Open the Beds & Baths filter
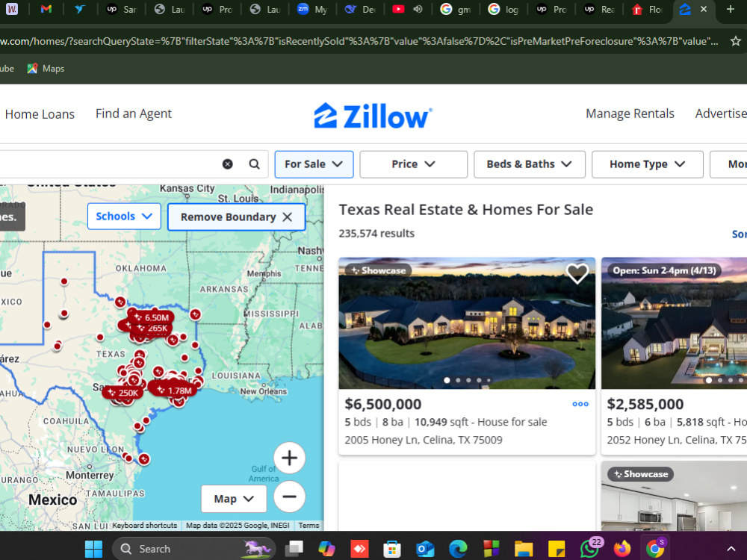Viewport: 747px width, 560px height. click(530, 164)
